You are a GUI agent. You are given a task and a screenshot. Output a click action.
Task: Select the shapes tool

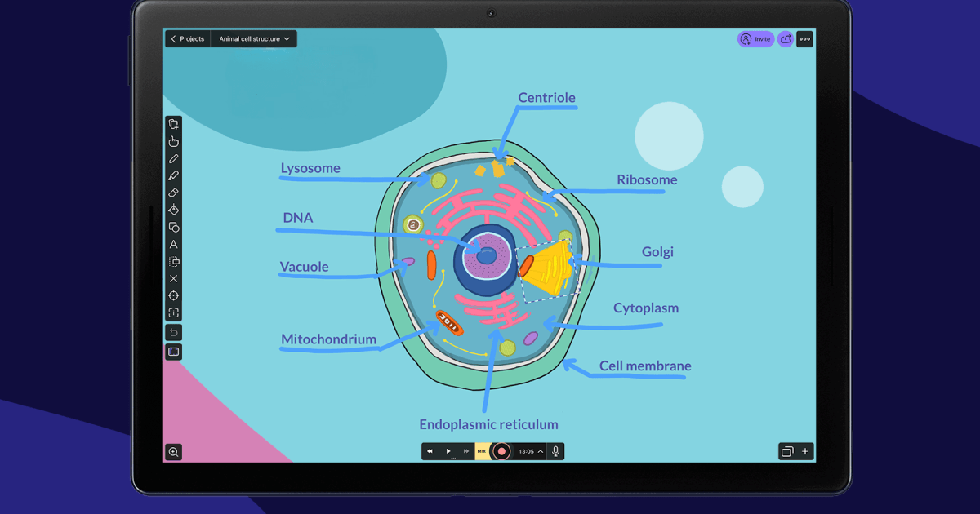click(x=173, y=227)
